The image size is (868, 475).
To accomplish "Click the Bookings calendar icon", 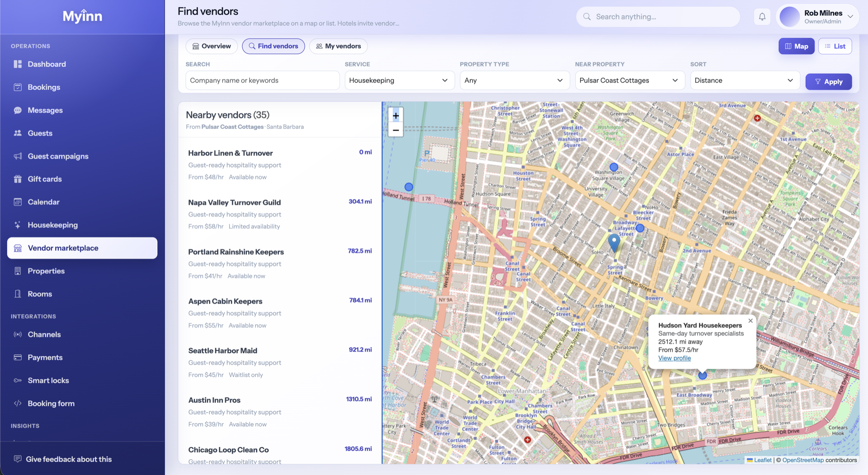I will (18, 87).
